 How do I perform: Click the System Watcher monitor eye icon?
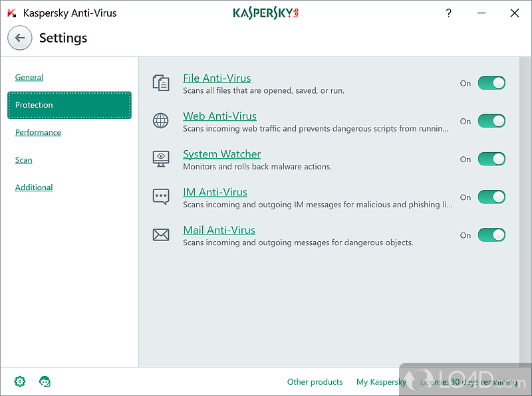[161, 159]
